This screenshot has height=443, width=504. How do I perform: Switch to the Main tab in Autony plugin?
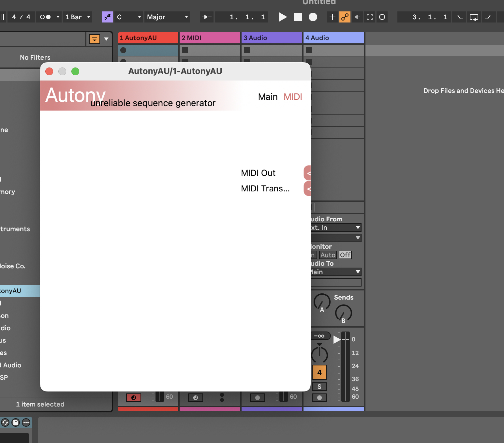[268, 97]
